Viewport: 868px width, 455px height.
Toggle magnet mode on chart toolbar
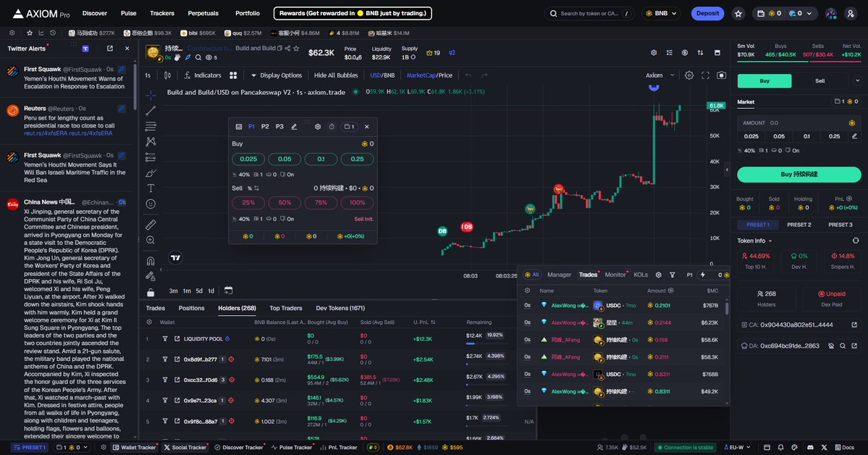tap(151, 261)
